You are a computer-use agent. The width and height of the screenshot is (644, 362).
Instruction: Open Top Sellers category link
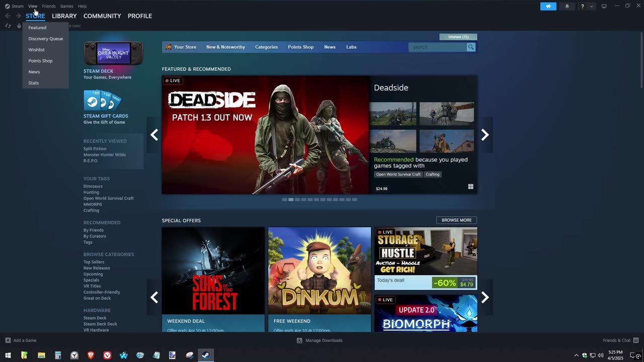click(x=94, y=262)
